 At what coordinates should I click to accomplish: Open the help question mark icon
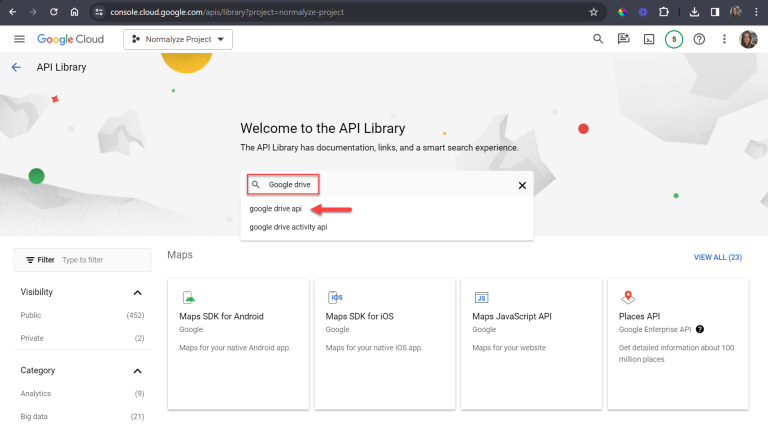699,39
